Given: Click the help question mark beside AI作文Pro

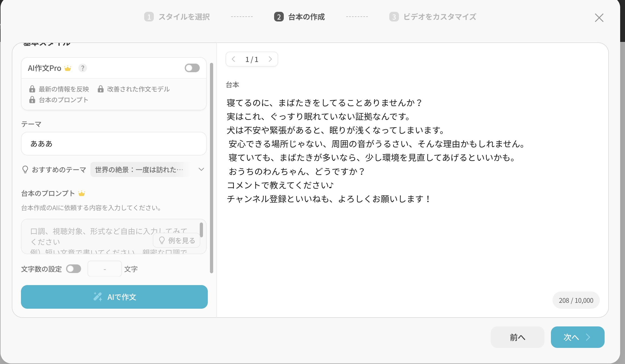Looking at the screenshot, I should 83,68.
